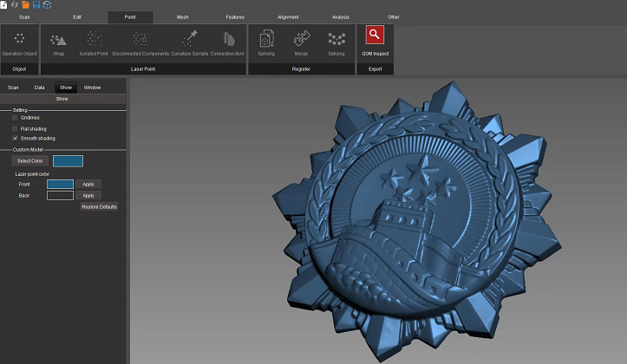Click the Restore Defaults button
The height and width of the screenshot is (364, 627).
pos(99,206)
